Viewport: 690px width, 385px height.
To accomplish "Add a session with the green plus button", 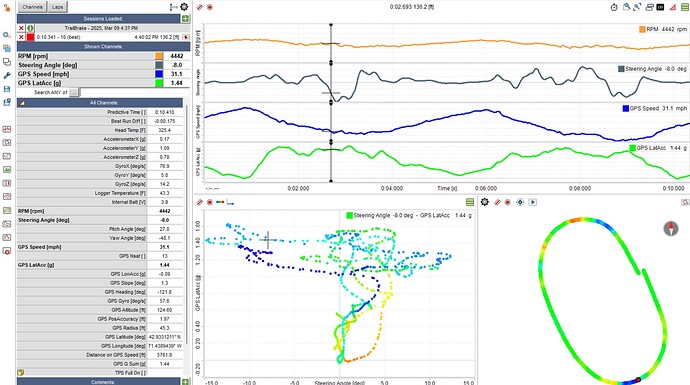I will pyautogui.click(x=185, y=19).
